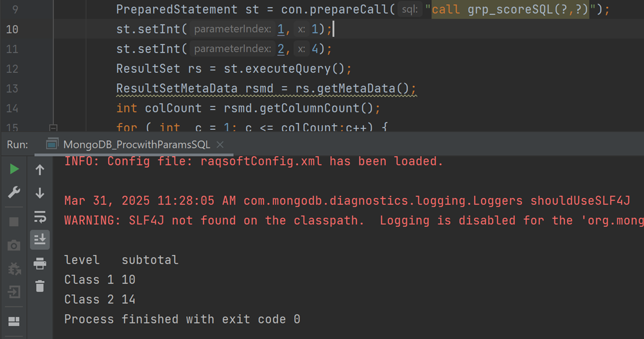Click line number 12 in gutter
This screenshot has height=339, width=644.
click(12, 69)
